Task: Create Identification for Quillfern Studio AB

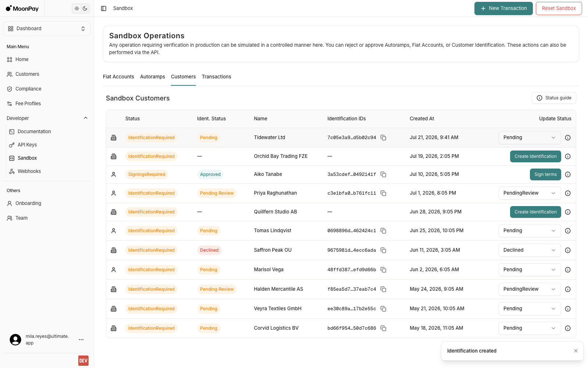Action: (535, 212)
